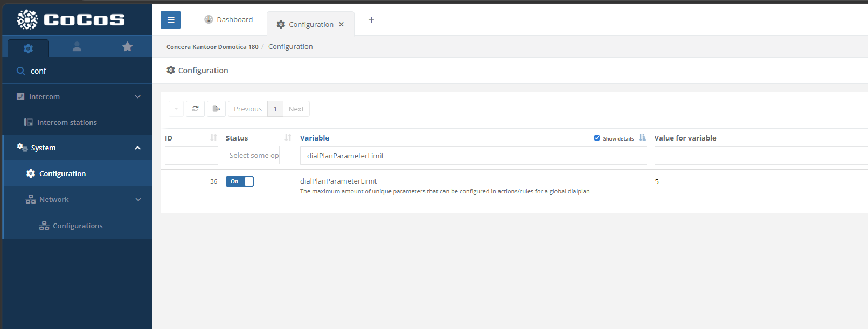Screen dimensions: 868x329
Task: Close the Configuration tab
Action: pos(341,25)
